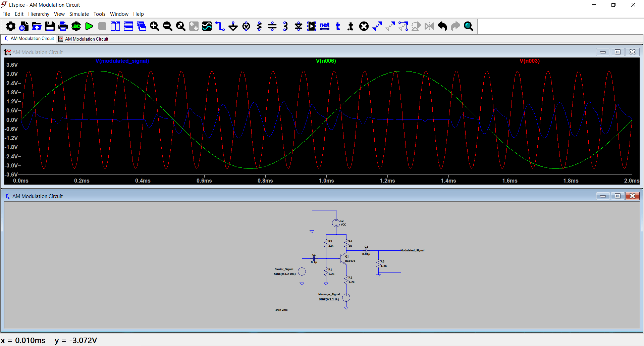Screen dimensions: 644x346
Task: Select the Capacitor component tool
Action: pos(272,26)
